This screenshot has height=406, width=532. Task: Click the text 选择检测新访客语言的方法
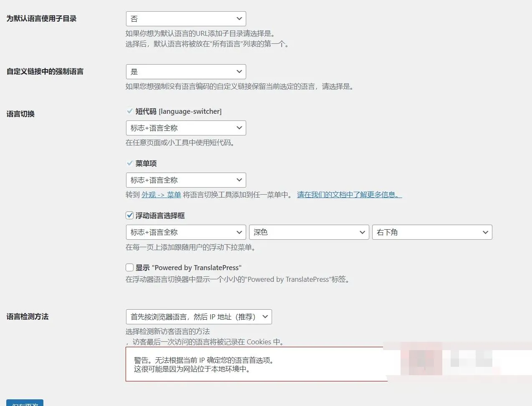tap(168, 331)
